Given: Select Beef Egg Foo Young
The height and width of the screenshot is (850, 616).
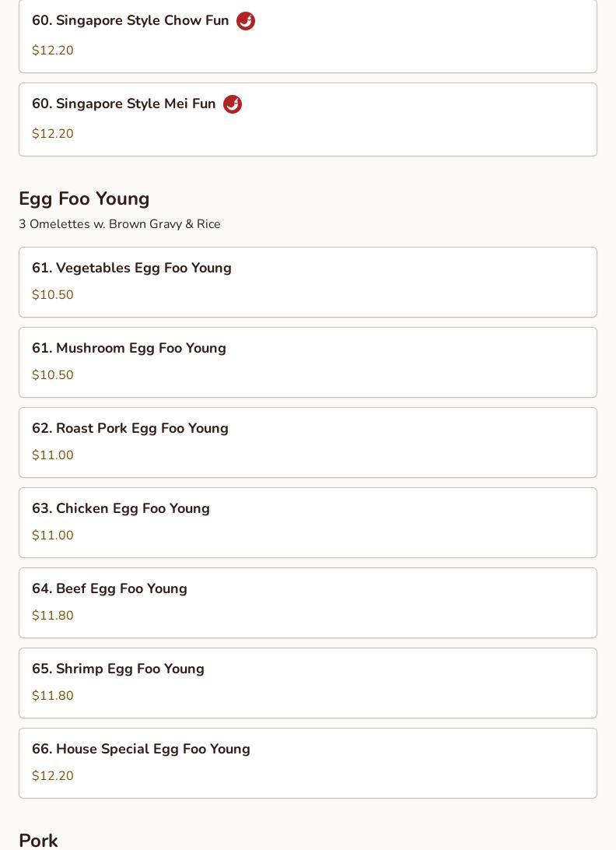Looking at the screenshot, I should 110,589.
